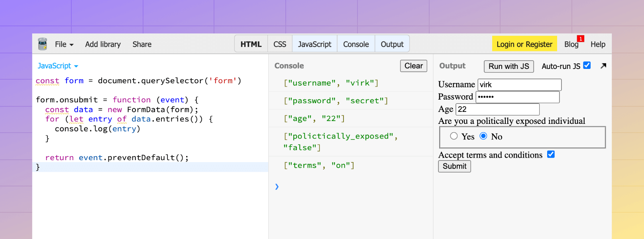Disable the Auto-run JS checkbox

coord(587,65)
